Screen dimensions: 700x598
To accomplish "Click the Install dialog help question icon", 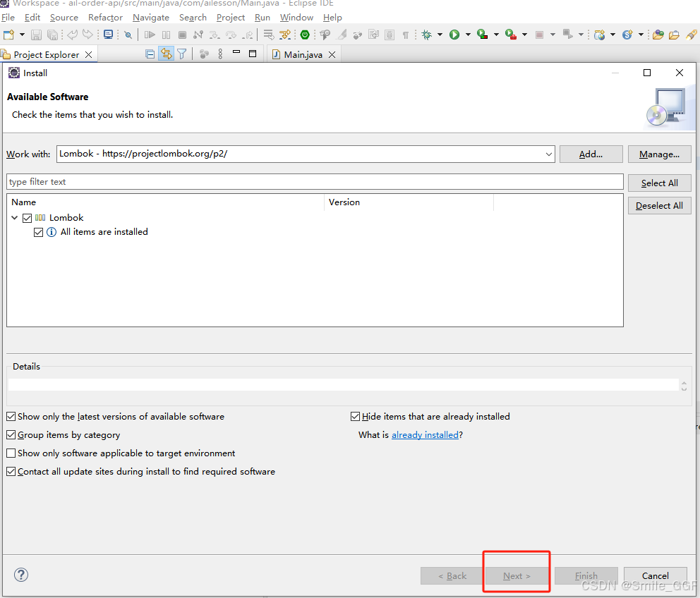I will click(x=21, y=575).
